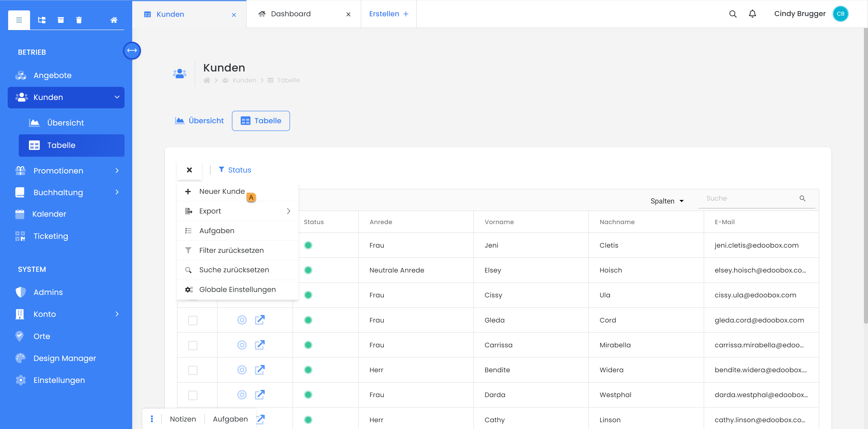Open Gleda Cord in new window icon
This screenshot has height=429, width=868.
(259, 320)
